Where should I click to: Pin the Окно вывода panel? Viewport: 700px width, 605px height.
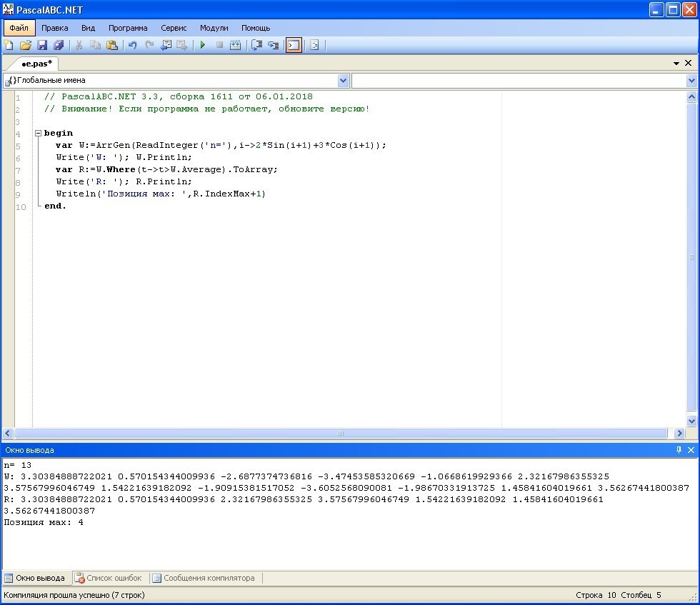click(679, 450)
